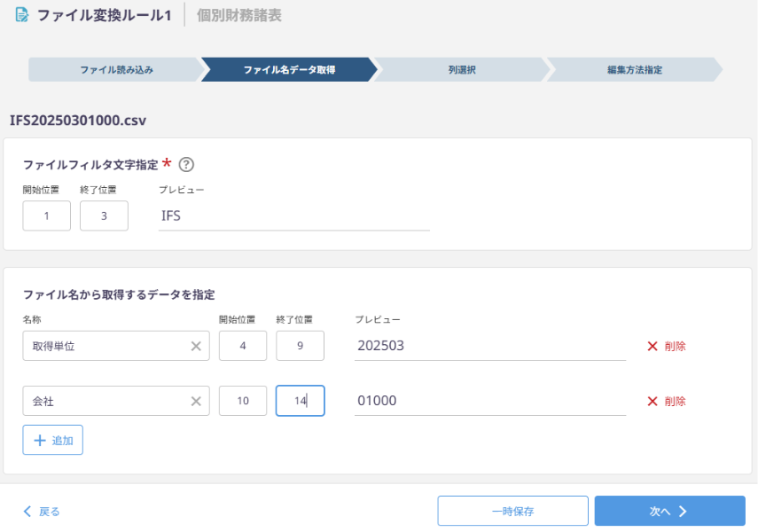The image size is (758, 532).
Task: Click the ファイル名から取得するデータを指定 heading
Action: coord(119,294)
